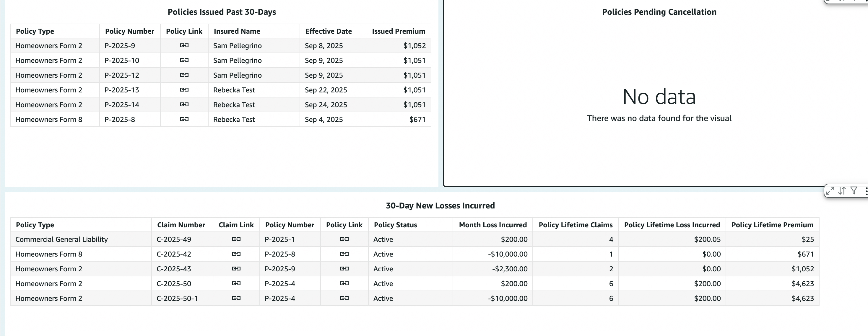Open claim link for C-2025-50-1
868x336 pixels.
coord(236,298)
